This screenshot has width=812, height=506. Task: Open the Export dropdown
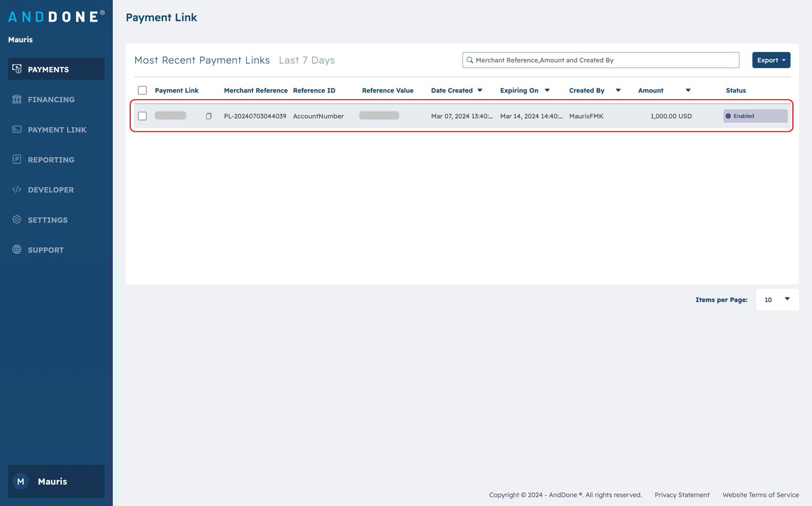click(x=771, y=59)
